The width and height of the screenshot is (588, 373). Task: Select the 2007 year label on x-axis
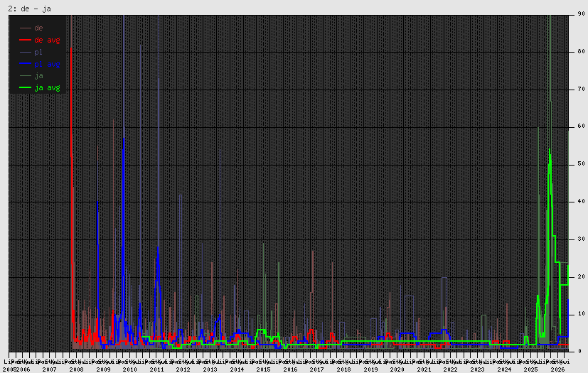(x=50, y=369)
